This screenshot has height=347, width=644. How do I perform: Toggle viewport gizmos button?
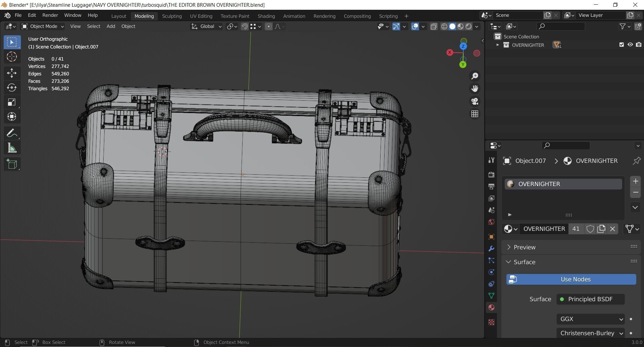[396, 26]
